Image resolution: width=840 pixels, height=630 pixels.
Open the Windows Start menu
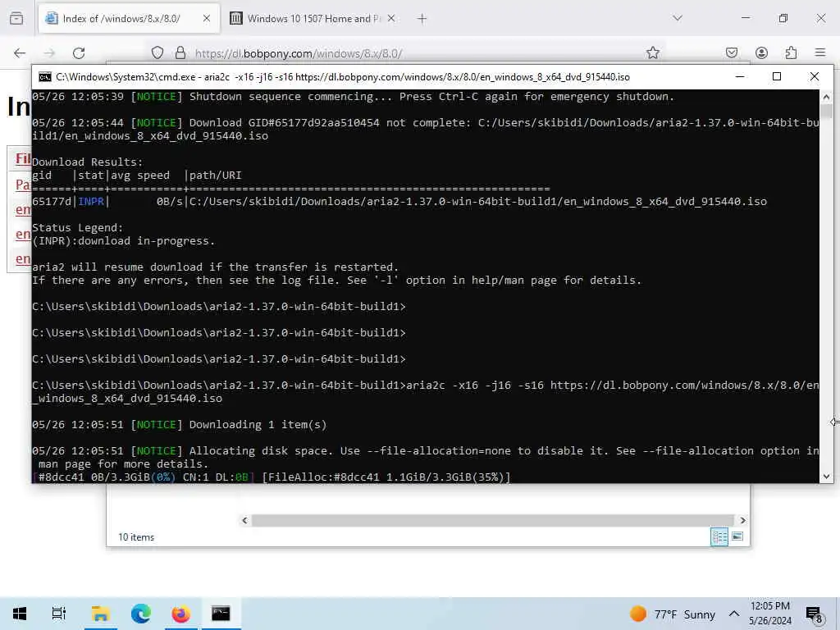[20, 614]
